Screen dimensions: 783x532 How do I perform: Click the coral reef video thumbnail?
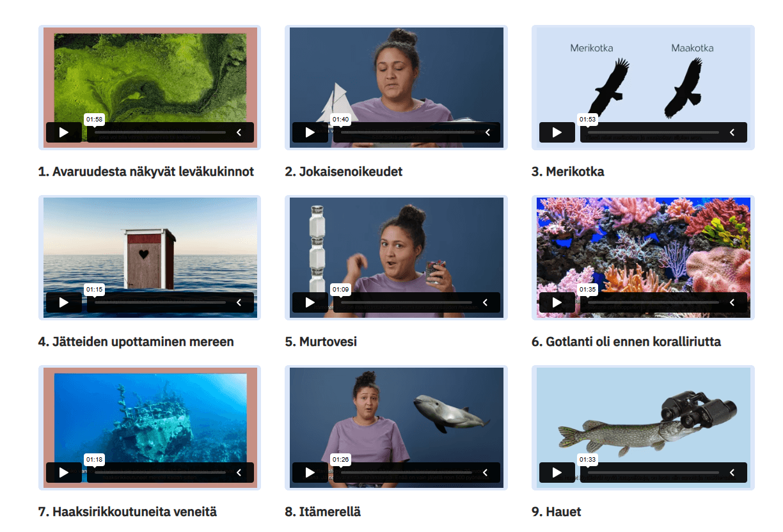(x=643, y=258)
